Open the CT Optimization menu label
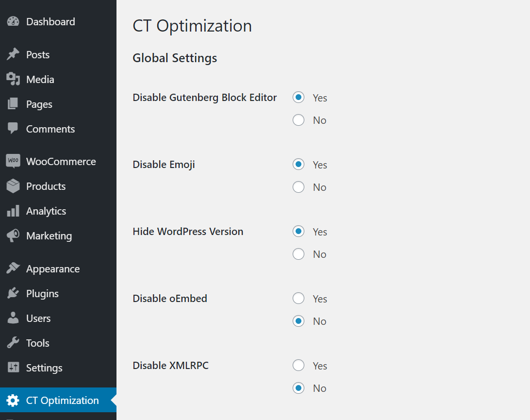This screenshot has width=530, height=420. coord(63,401)
